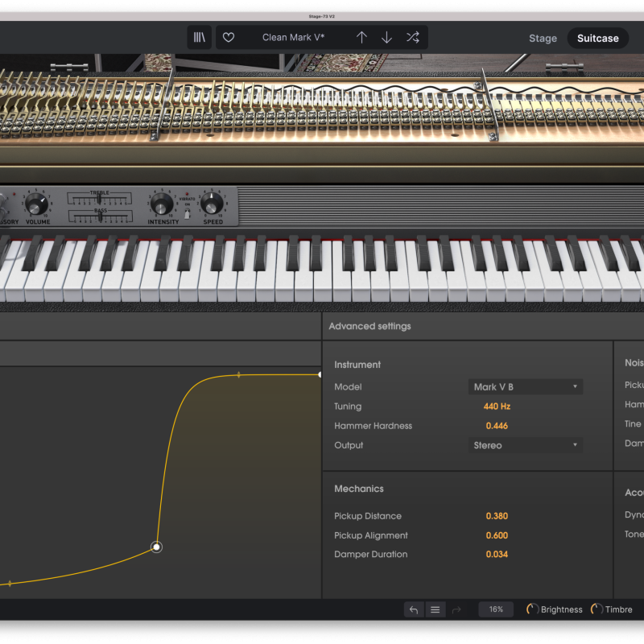Click the Instrument section label

tap(357, 365)
